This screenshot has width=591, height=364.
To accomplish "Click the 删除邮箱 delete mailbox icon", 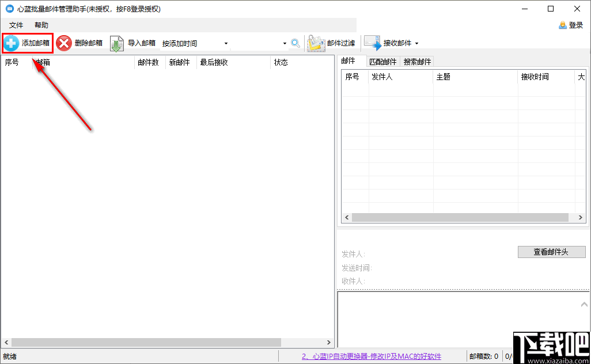I will coord(63,43).
